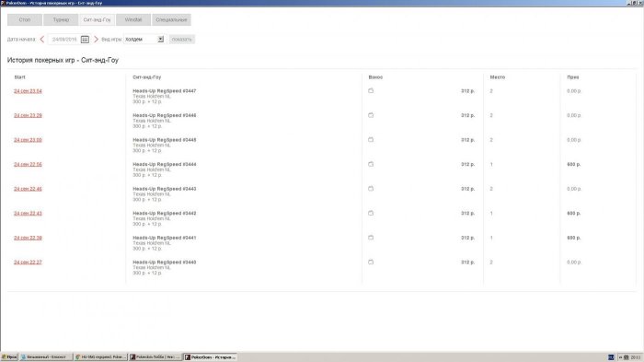Click buy-in icon for Heads-Up RegSpeed #3441
644x362 pixels.
click(371, 238)
